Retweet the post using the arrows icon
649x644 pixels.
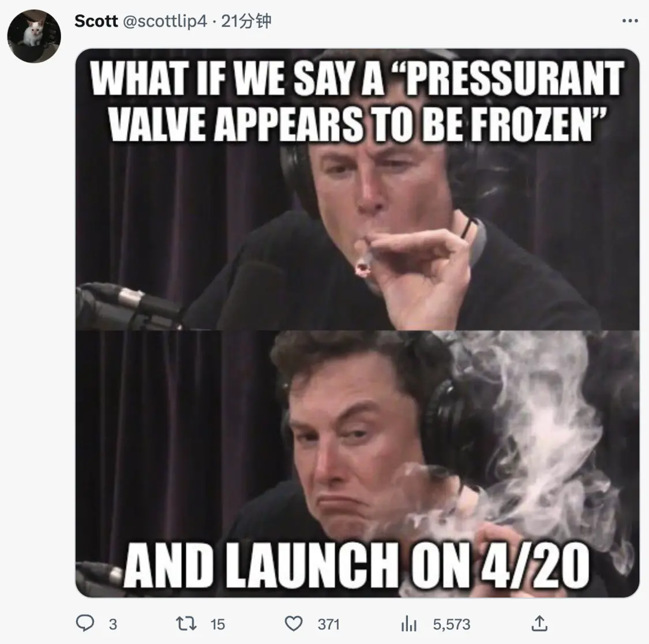(186, 623)
